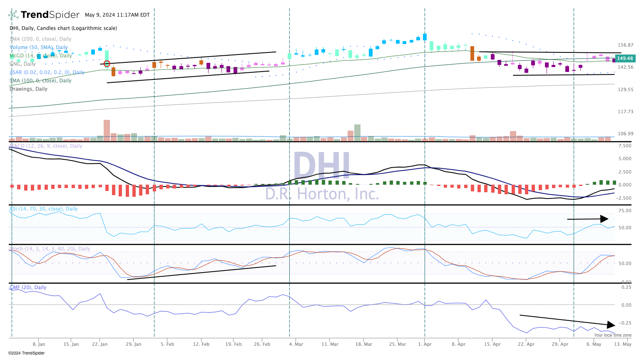Open the RSI (14, 70, 30, close) panel label

pyautogui.click(x=44, y=209)
